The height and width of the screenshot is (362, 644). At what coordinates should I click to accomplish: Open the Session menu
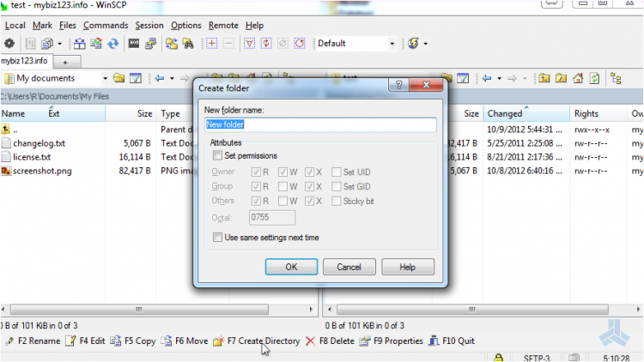point(149,26)
